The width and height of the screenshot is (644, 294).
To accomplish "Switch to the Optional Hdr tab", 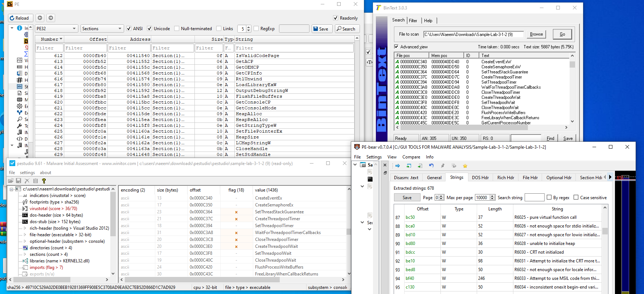I will pyautogui.click(x=558, y=177).
